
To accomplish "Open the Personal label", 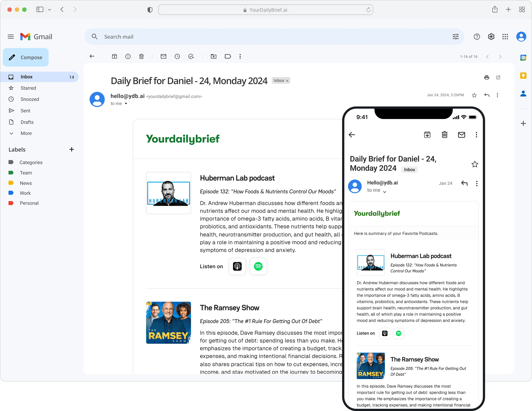I will pos(29,203).
